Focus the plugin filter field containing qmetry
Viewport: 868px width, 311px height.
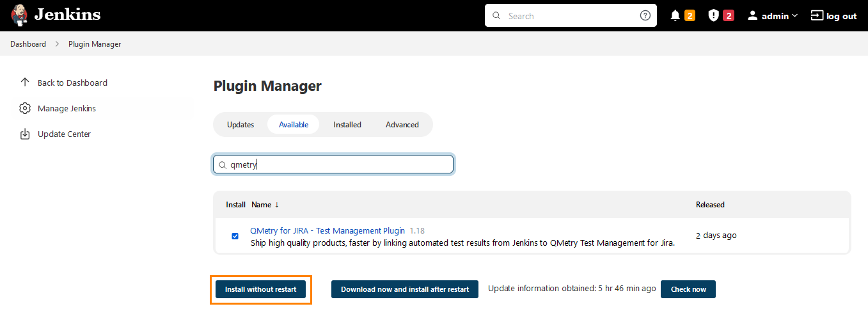click(x=339, y=164)
